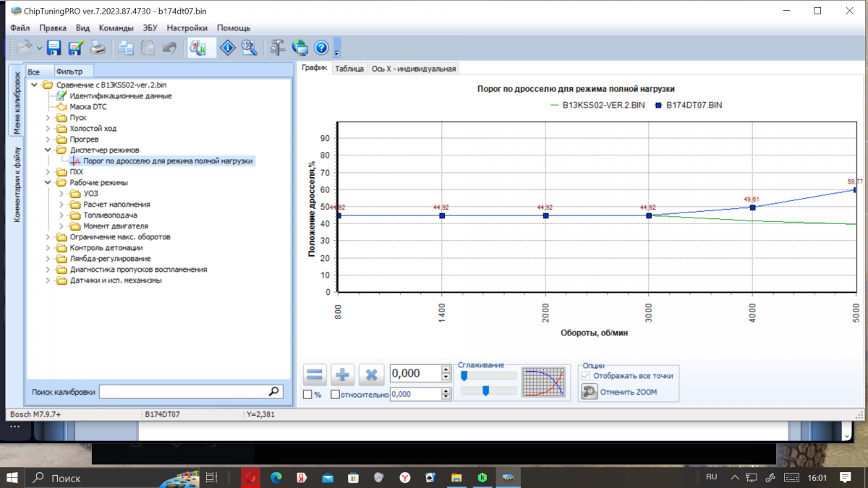Click the upper 'Сглаживание' slider handle
The width and height of the screenshot is (868, 488).
(464, 375)
